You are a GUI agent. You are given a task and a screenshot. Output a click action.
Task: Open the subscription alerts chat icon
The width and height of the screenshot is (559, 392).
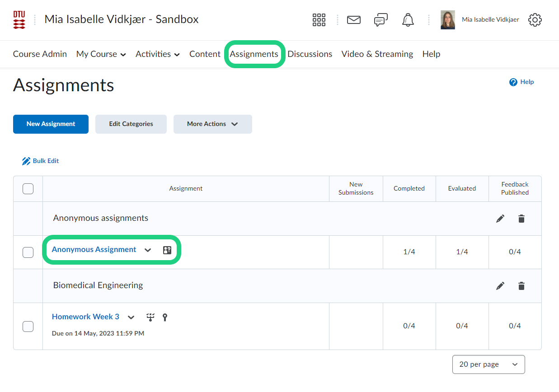[380, 20]
